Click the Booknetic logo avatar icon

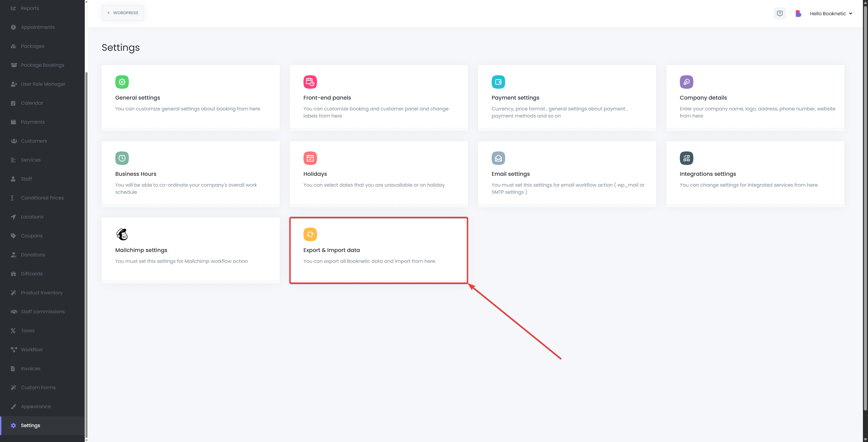coord(798,14)
